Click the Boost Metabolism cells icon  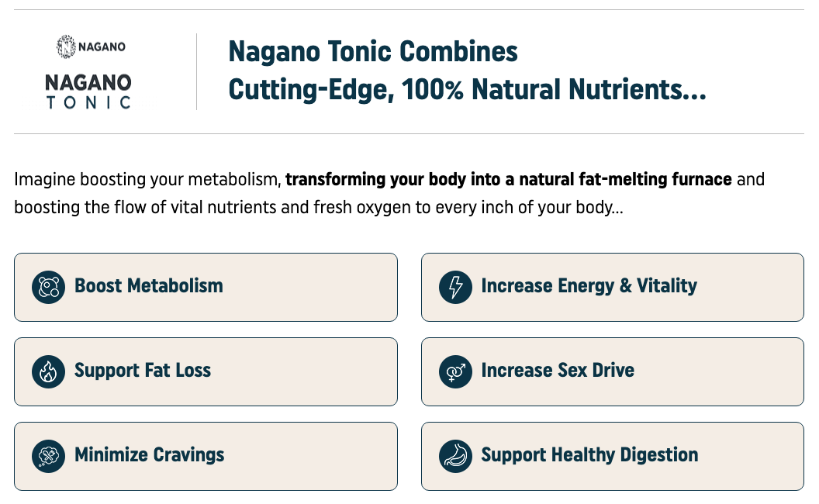point(49,287)
